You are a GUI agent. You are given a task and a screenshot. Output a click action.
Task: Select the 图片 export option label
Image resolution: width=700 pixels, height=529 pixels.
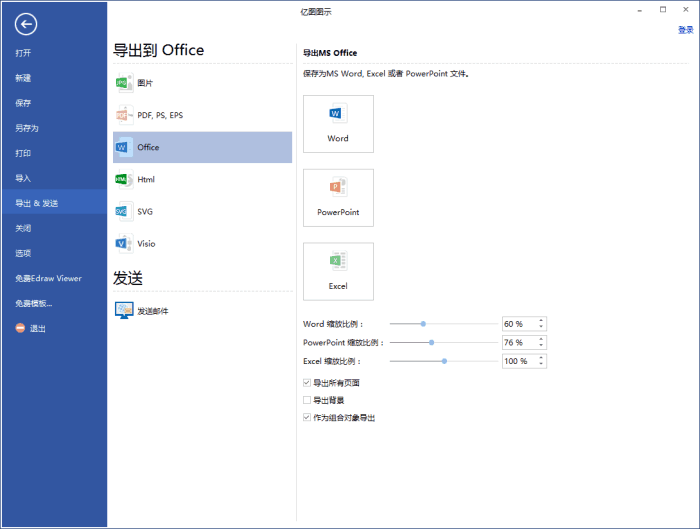(x=145, y=83)
